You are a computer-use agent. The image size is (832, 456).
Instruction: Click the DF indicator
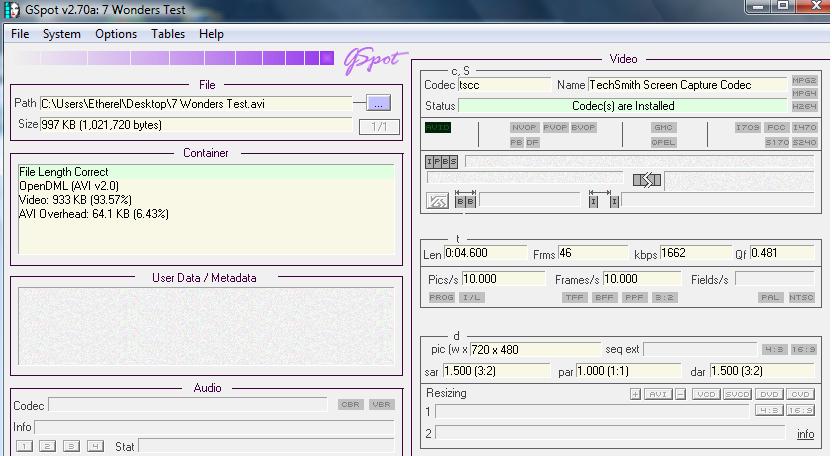(533, 142)
